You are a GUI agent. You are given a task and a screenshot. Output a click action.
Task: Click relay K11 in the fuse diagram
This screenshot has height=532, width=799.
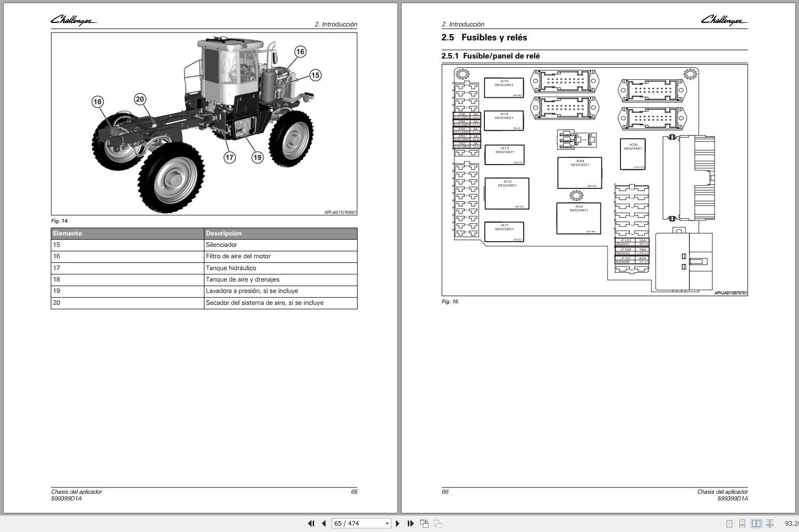504,232
